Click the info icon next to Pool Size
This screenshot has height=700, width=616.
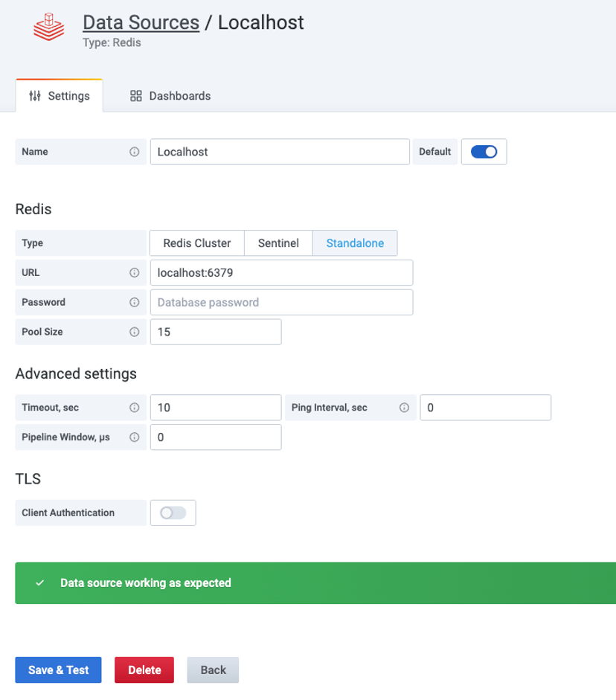pyautogui.click(x=133, y=332)
